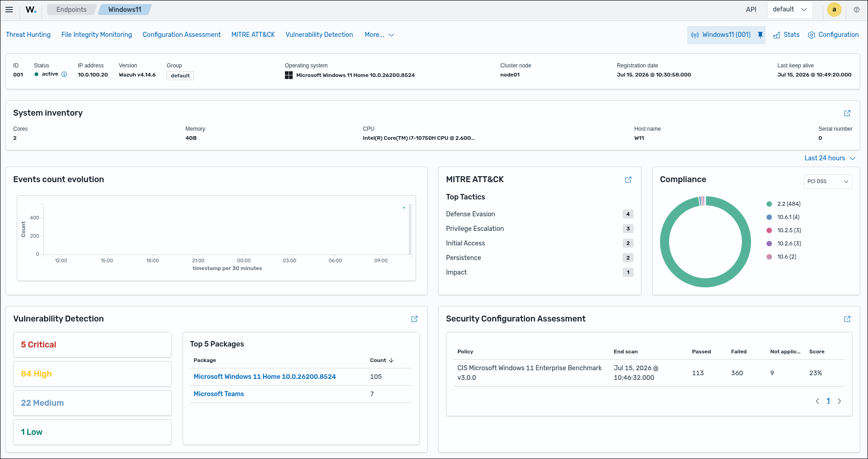The image size is (868, 459).
Task: Click the active status info icon
Action: [x=64, y=74]
